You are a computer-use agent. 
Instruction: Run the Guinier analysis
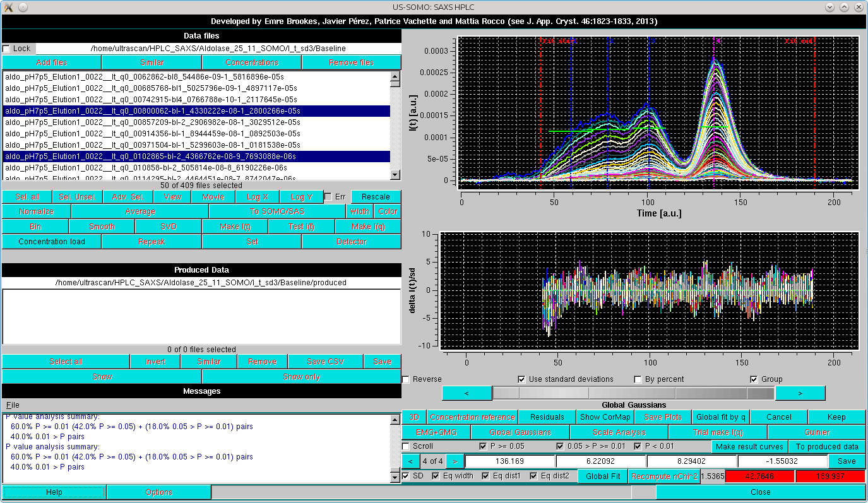pyautogui.click(x=817, y=432)
